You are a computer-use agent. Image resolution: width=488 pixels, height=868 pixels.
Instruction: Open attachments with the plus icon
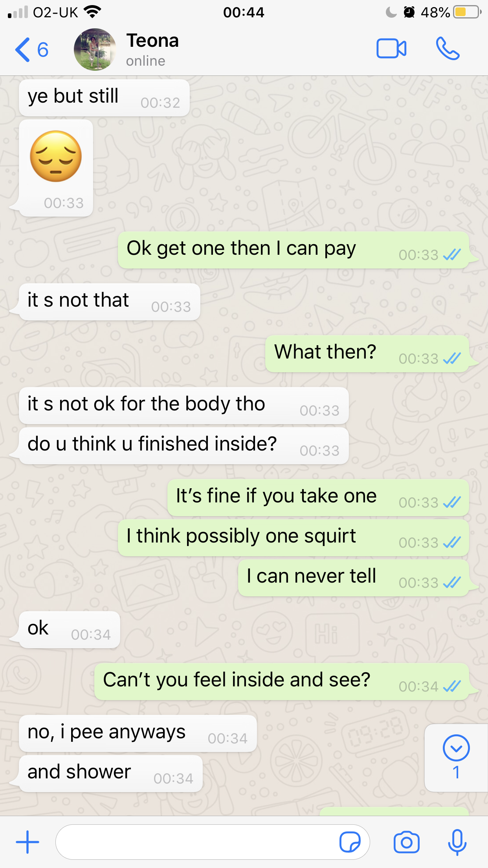tap(28, 842)
